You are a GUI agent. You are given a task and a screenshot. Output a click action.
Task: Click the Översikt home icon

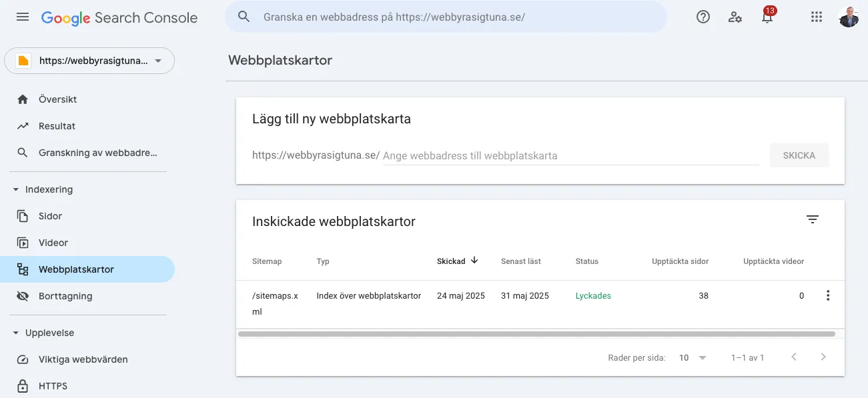[x=23, y=99]
